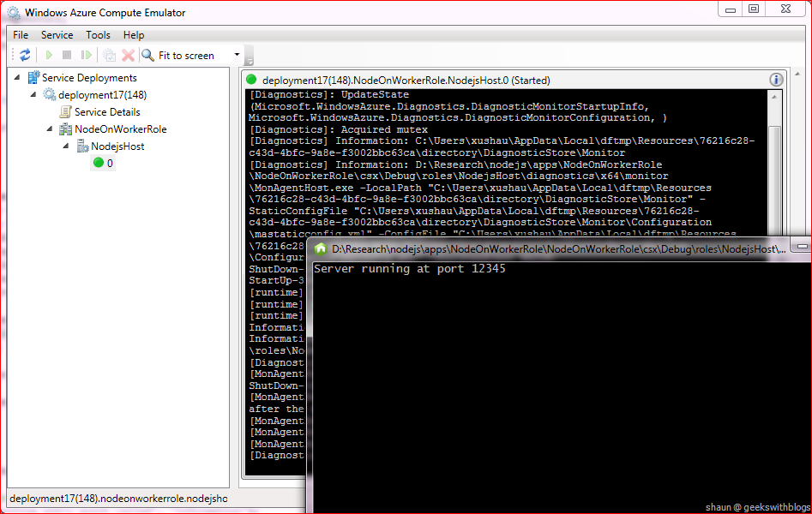Click the NodejsHost host icon
Viewport: 812px width, 514px height.
[81, 146]
